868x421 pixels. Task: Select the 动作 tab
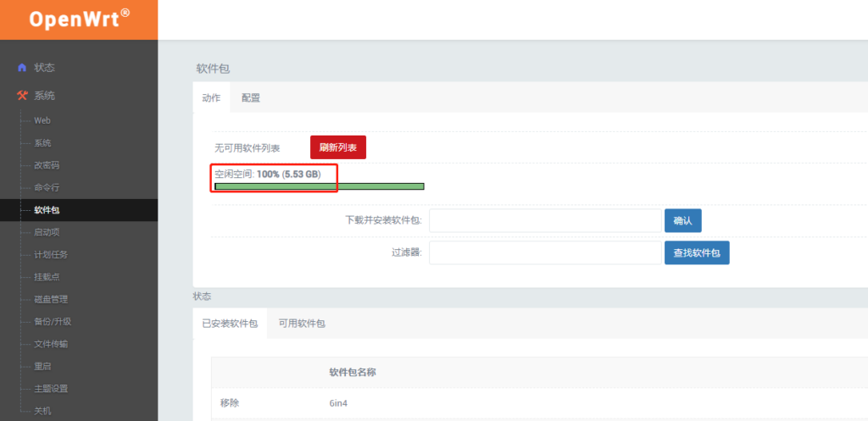pyautogui.click(x=211, y=97)
